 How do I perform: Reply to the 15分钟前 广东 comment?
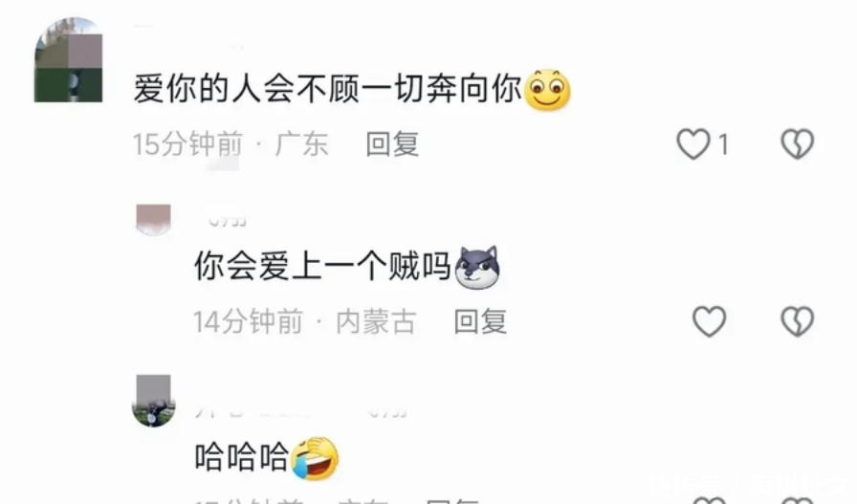[x=392, y=144]
